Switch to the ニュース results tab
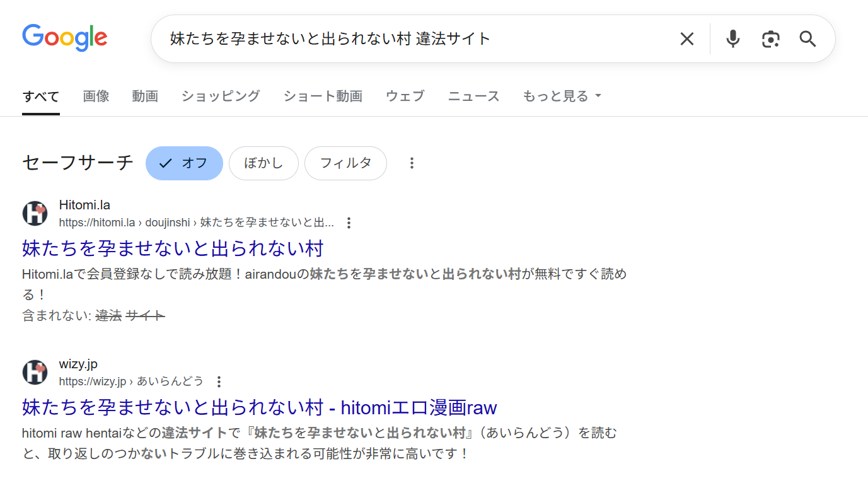This screenshot has height=483, width=868. (473, 96)
